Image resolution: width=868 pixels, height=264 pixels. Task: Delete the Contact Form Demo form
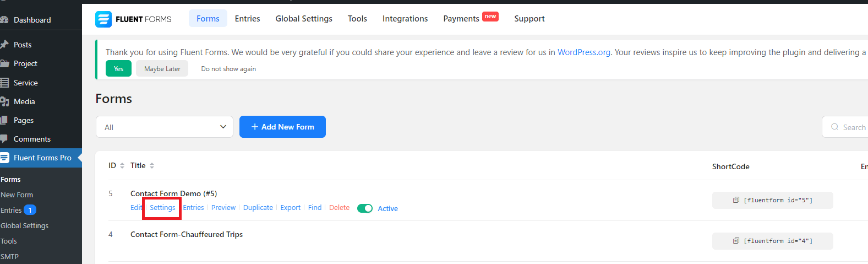[339, 208]
